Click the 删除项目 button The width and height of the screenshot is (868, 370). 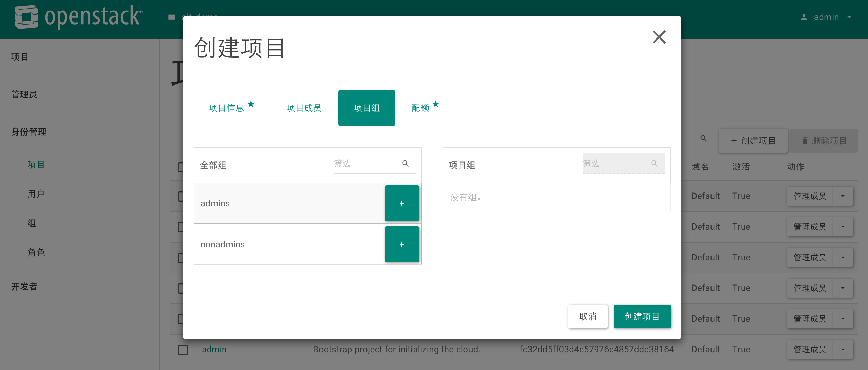[x=824, y=141]
